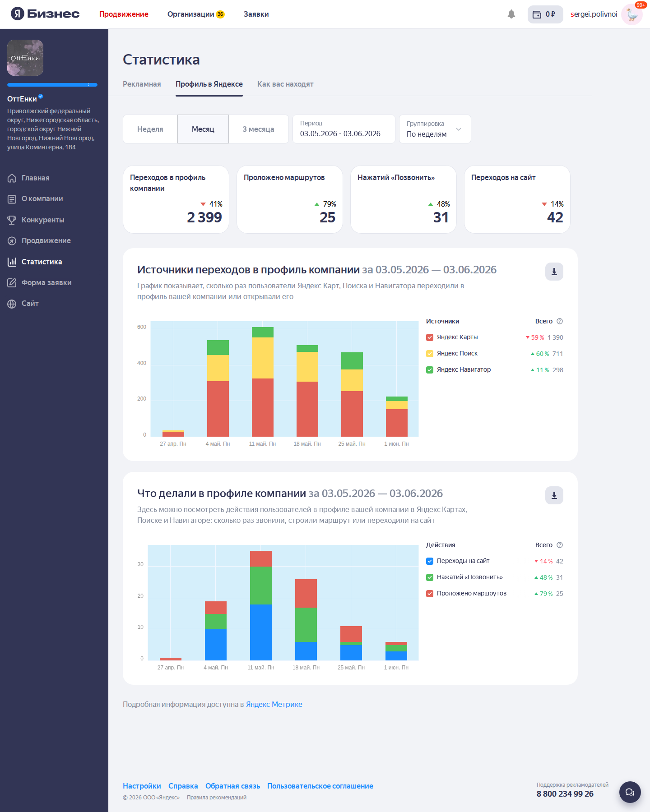Switch to the Рекламная tab
The image size is (650, 812).
click(x=142, y=84)
